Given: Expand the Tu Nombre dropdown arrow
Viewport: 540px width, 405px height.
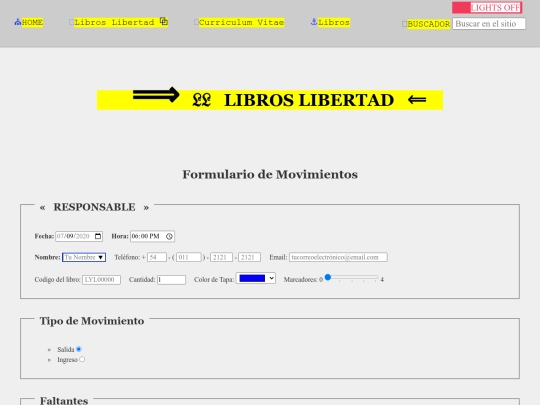Looking at the screenshot, I should point(101,257).
